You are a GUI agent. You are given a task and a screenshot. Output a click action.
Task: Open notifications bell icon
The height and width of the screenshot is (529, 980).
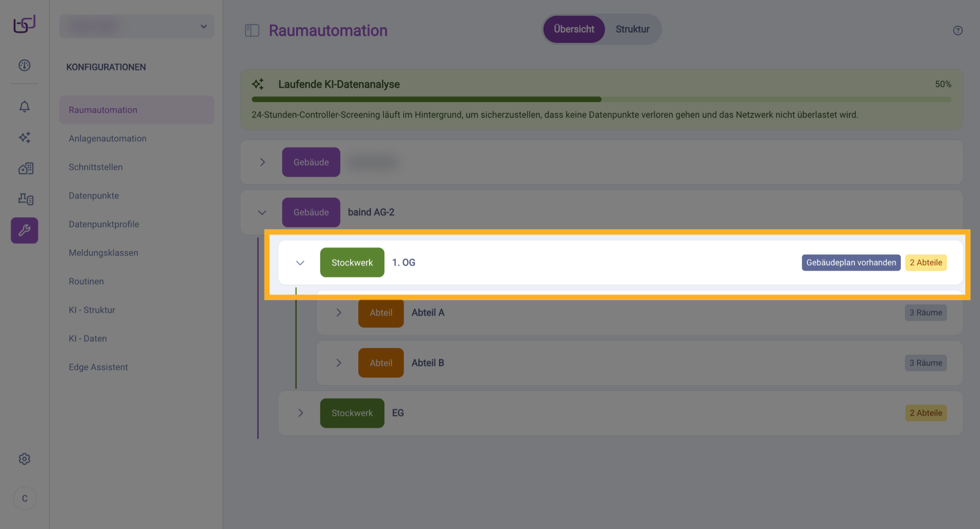click(x=24, y=106)
